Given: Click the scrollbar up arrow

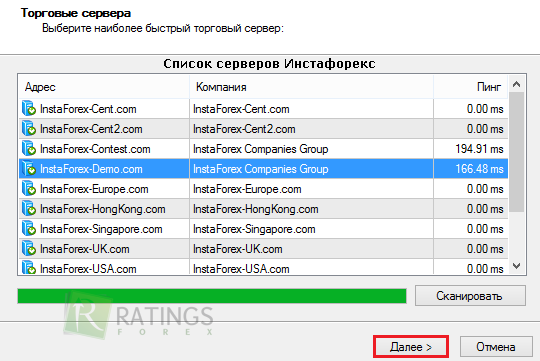Looking at the screenshot, I should click(x=516, y=84).
